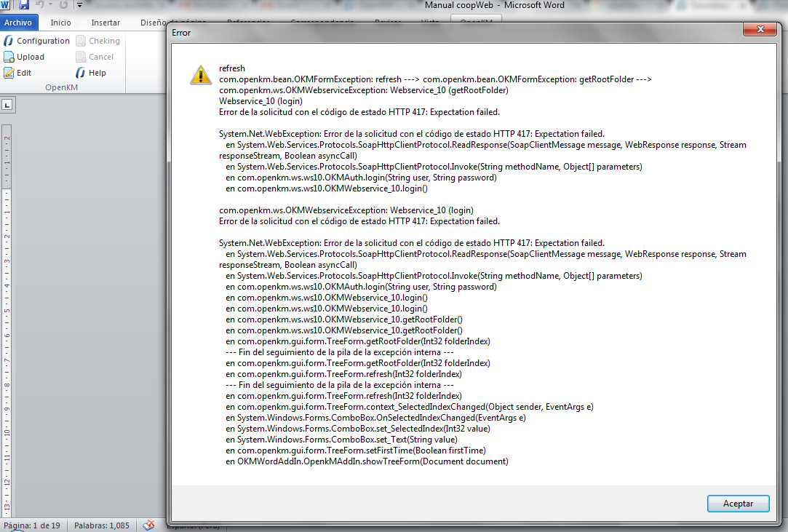Click the OpenKM Configuration icon

point(9,41)
